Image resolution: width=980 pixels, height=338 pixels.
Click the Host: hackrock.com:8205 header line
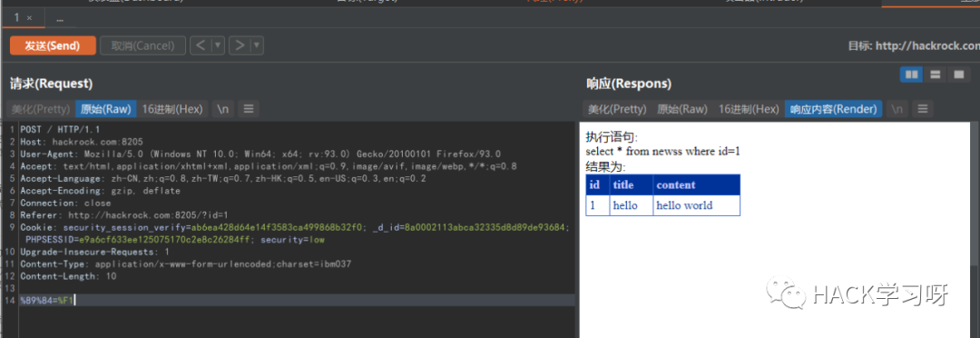pyautogui.click(x=82, y=142)
